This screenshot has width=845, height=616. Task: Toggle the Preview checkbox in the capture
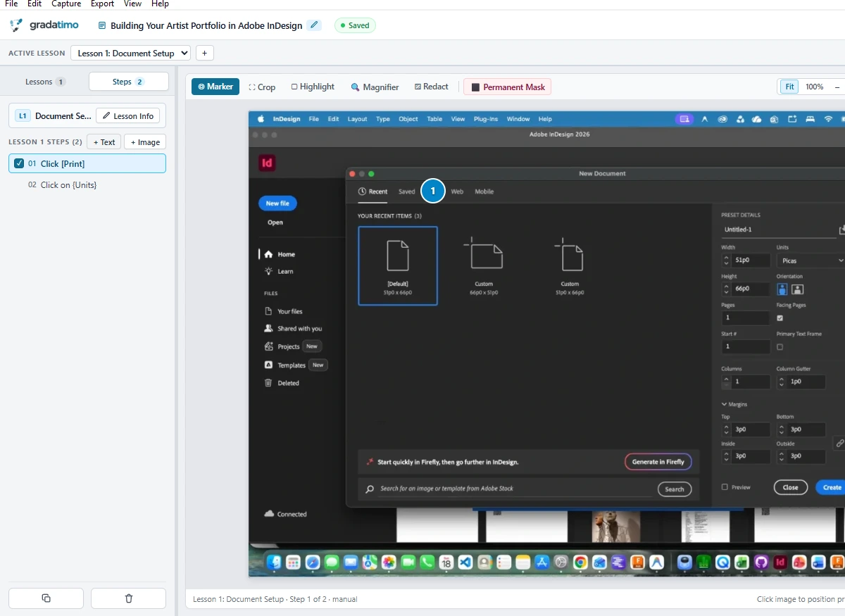(x=725, y=487)
